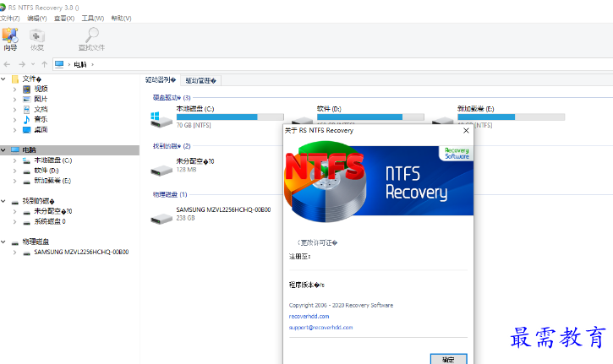Click 本地磁盘 (C:) usage bar

click(230, 117)
